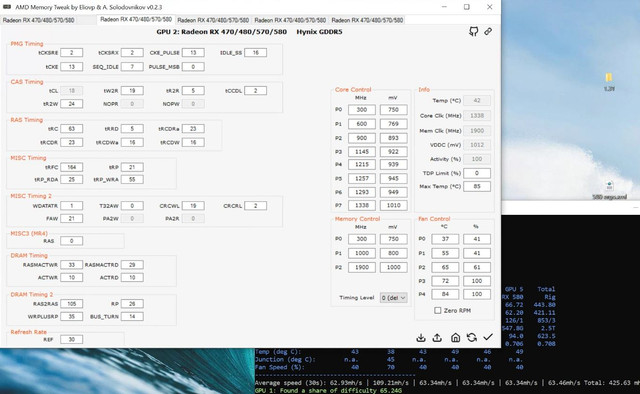Click the tRP_RDA input field
Image resolution: width=640 pixels, height=394 pixels.
[x=71, y=179]
